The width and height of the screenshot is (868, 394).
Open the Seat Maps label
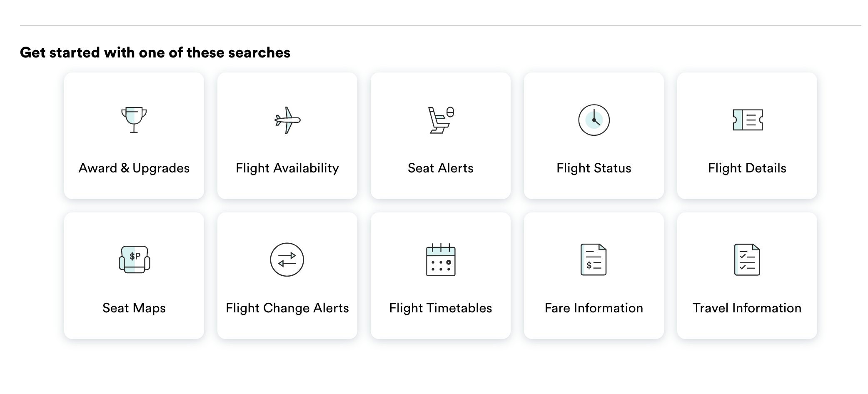(x=134, y=308)
